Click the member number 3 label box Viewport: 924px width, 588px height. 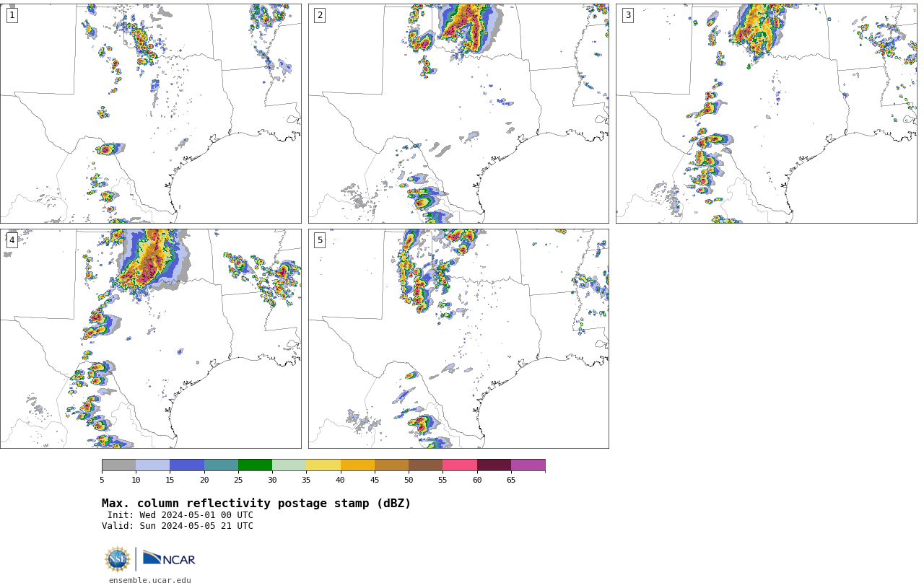[628, 15]
